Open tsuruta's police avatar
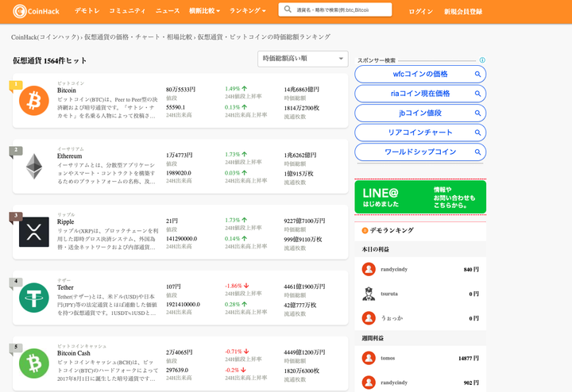Viewport: 572px width, 392px height. [x=369, y=294]
